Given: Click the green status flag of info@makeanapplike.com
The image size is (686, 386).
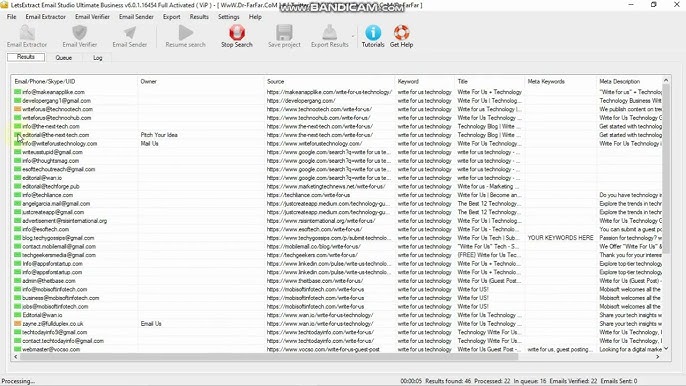Looking at the screenshot, I should click(18, 92).
